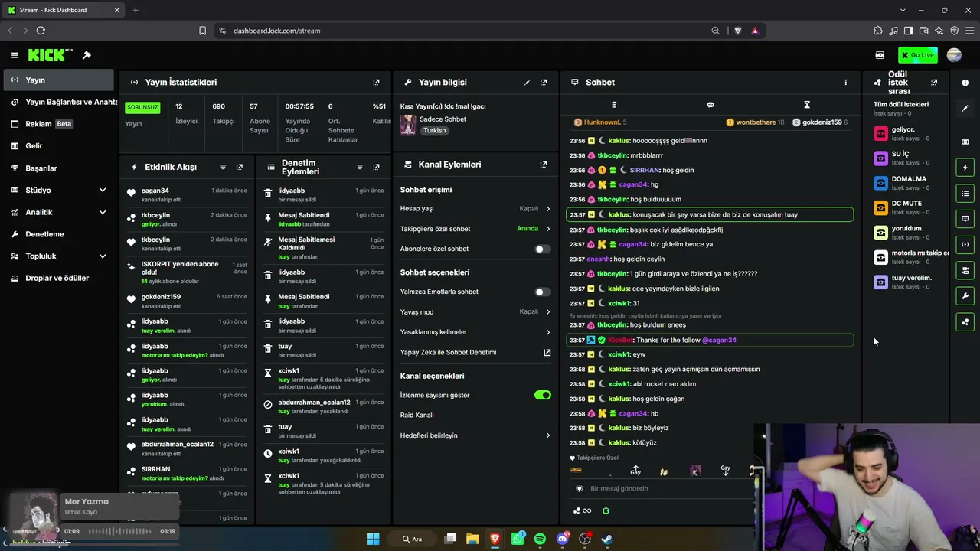The image size is (980, 551).
Task: Toggle the list widget icon in right rail
Action: coord(965,194)
